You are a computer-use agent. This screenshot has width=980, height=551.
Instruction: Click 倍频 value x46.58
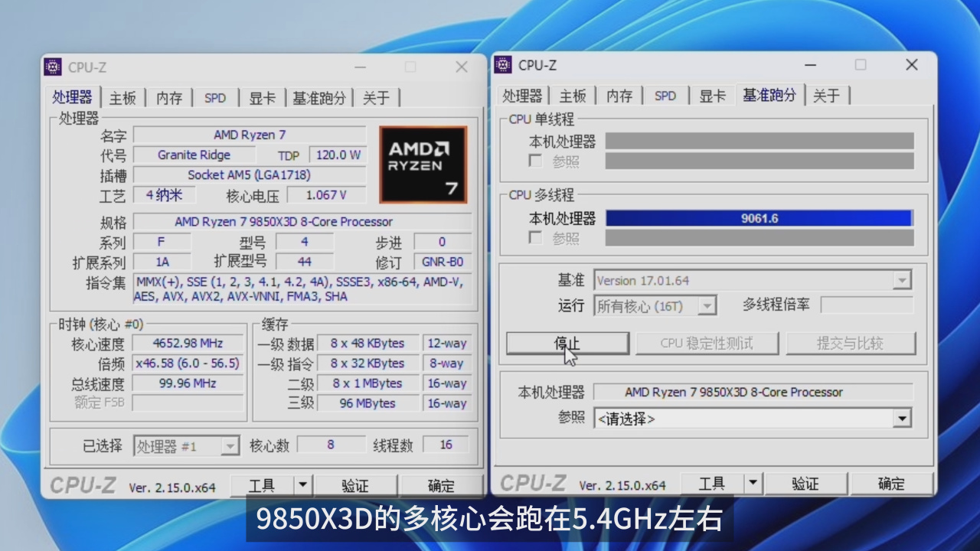coord(188,364)
